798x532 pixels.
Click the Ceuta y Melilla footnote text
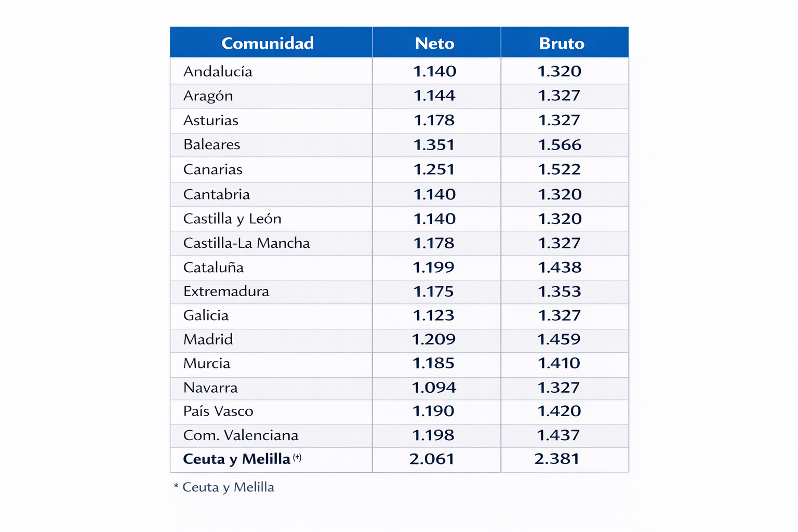point(224,487)
